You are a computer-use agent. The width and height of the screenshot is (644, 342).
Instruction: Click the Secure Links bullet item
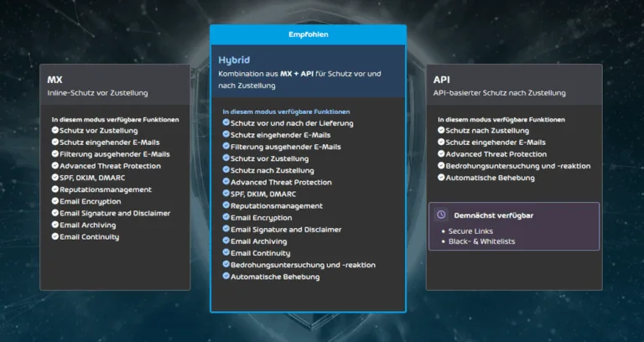(471, 231)
